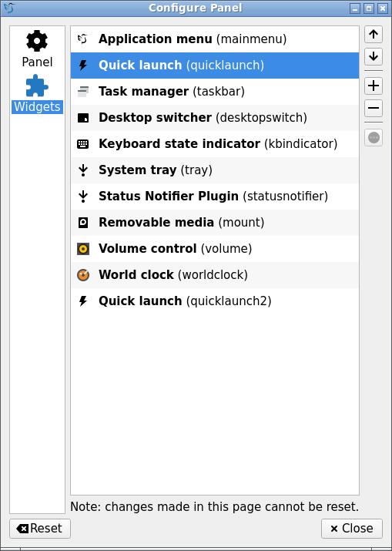The height and width of the screenshot is (551, 392).
Task: Click the Keyboard state indicator keyboard icon
Action: click(83, 144)
